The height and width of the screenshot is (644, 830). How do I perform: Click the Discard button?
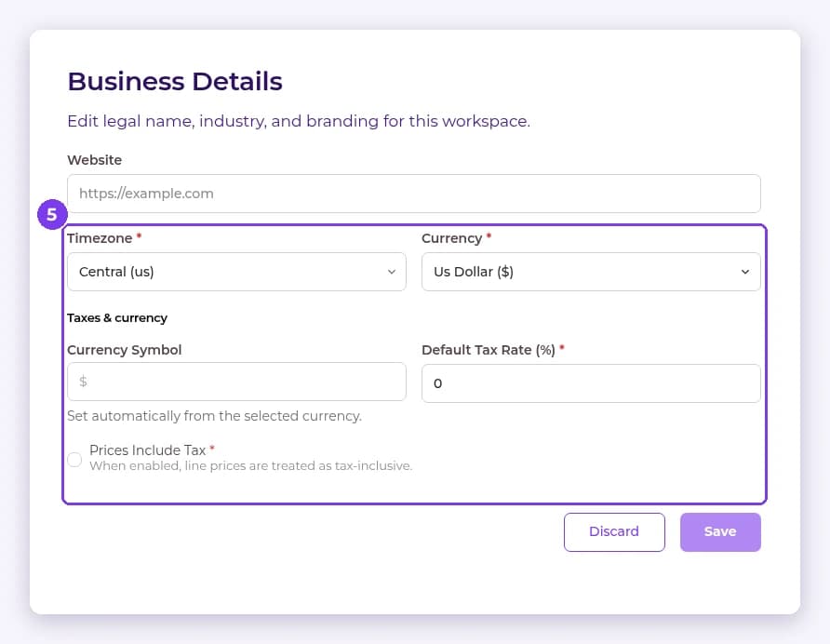pyautogui.click(x=614, y=531)
